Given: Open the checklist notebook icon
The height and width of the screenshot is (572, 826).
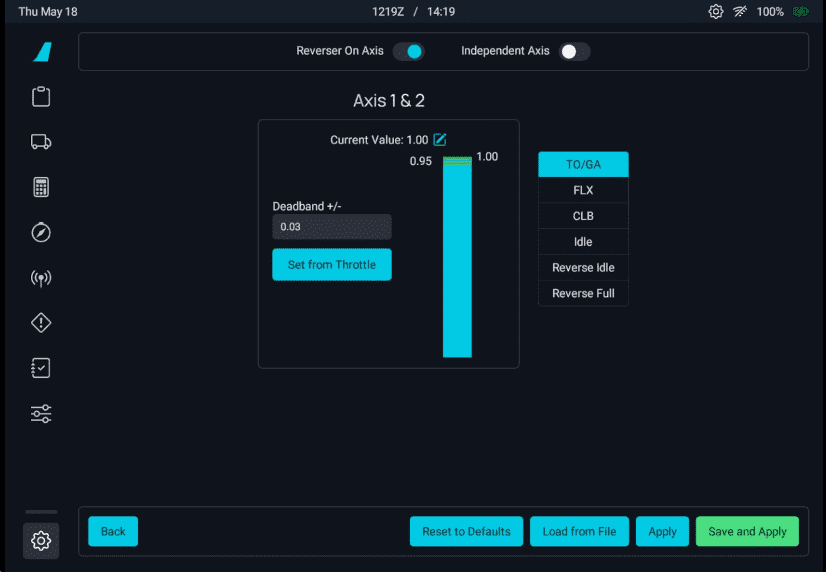Looking at the screenshot, I should (x=41, y=368).
